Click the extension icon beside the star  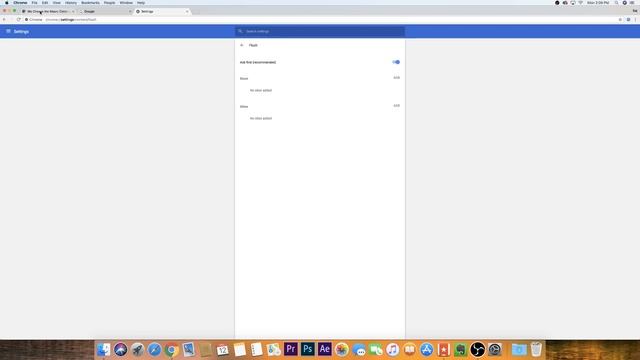[x=628, y=20]
